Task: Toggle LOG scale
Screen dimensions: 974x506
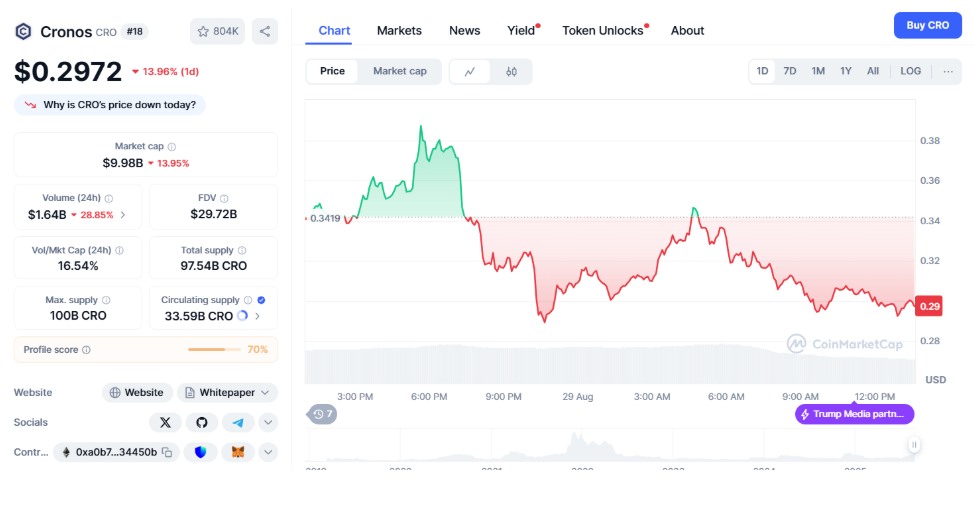Action: point(911,71)
